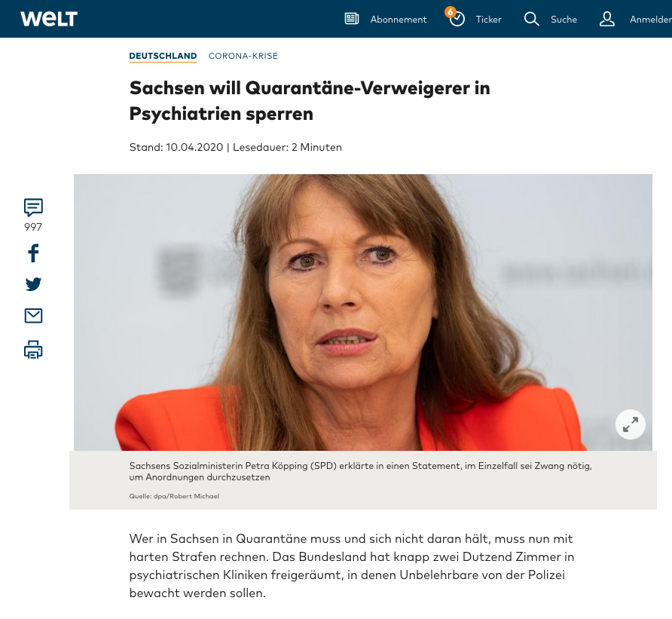
Task: Go to WELT homepage via logo
Action: click(x=49, y=19)
